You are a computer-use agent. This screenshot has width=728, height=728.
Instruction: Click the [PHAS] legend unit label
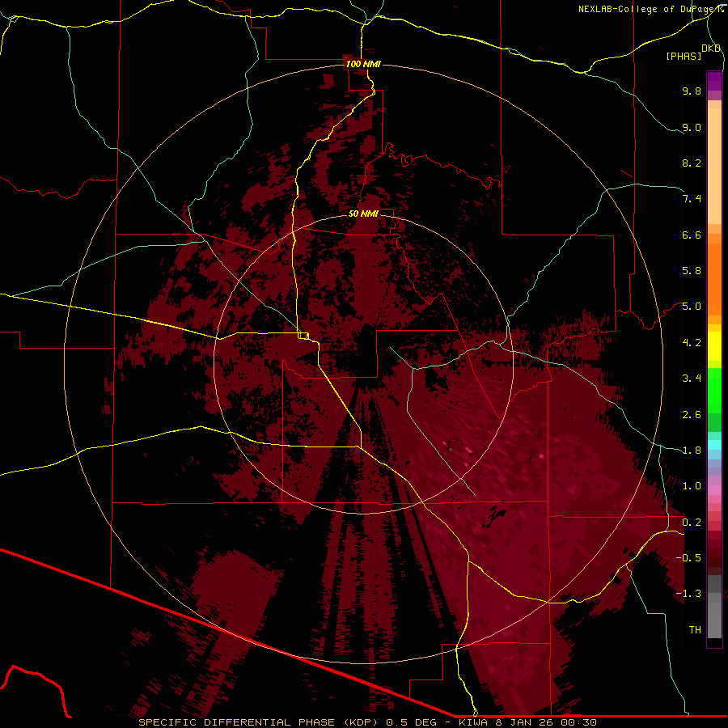(x=684, y=57)
